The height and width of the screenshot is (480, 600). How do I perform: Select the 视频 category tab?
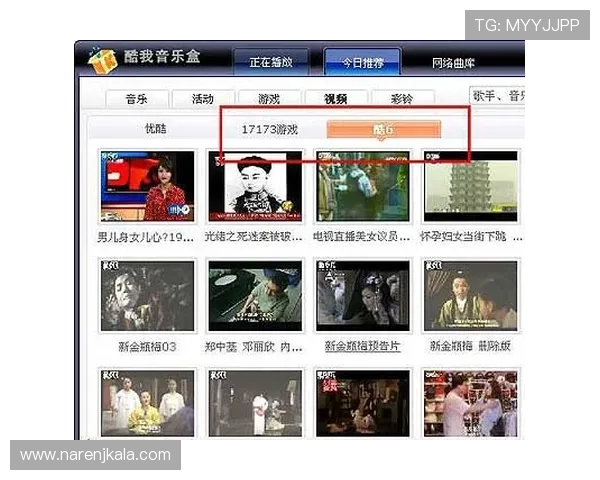pos(336,99)
